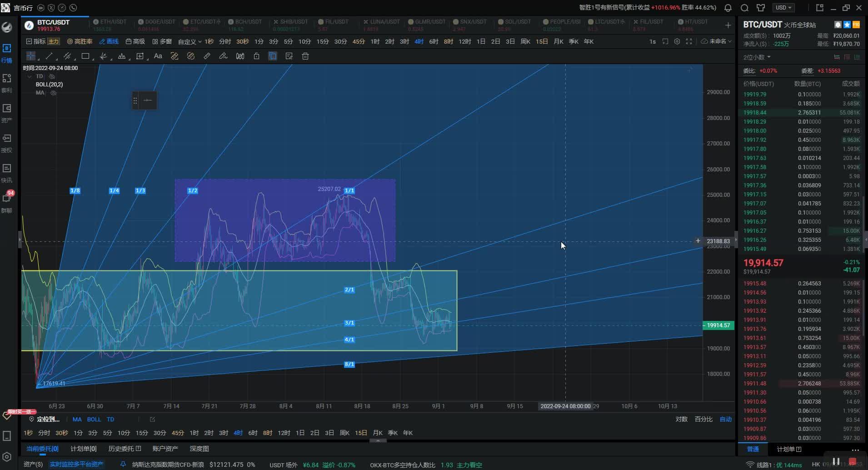Viewport: 868px width, 470px height.
Task: Switch to the DOGE/USDT symbol tab
Action: (x=156, y=25)
